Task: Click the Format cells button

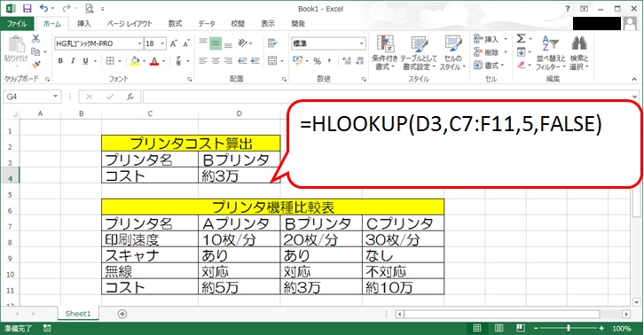Action: 487,66
